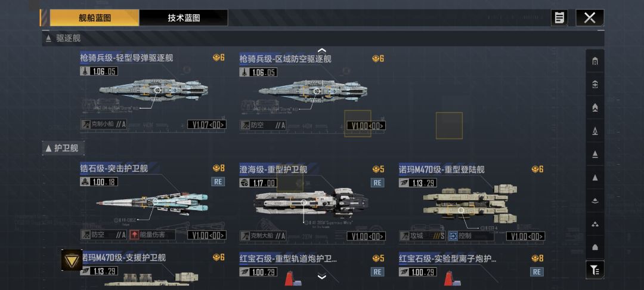Viewport: 644px width, 290px height.
Task: Click V1.00 version button on 诺玛M470级-重型登陆舰
Action: tap(525, 236)
